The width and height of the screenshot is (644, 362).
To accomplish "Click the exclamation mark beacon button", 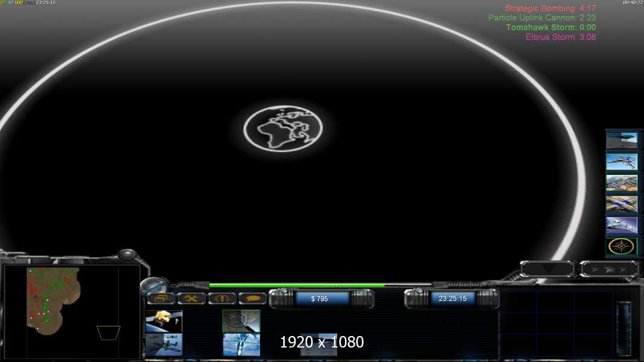I will click(x=222, y=299).
